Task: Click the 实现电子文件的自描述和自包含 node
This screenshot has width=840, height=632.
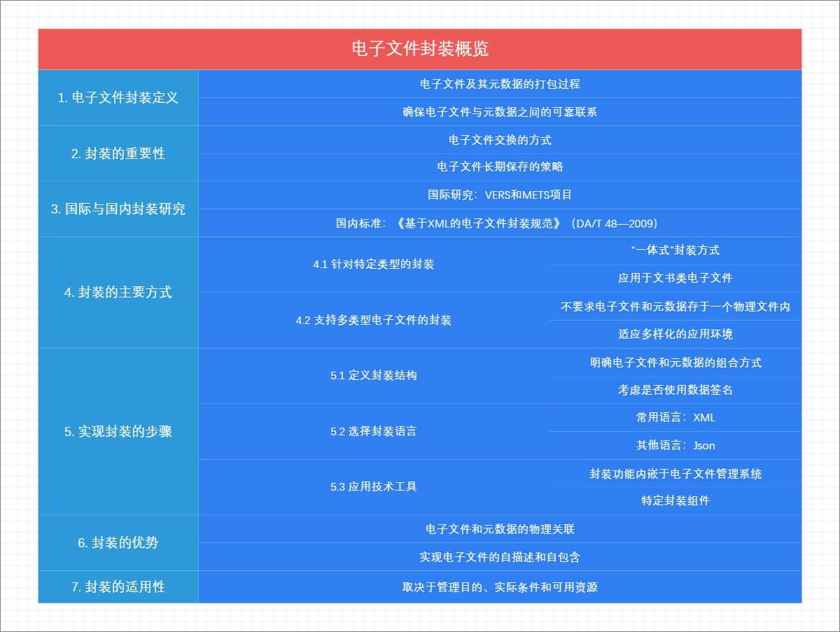Action: 501,558
